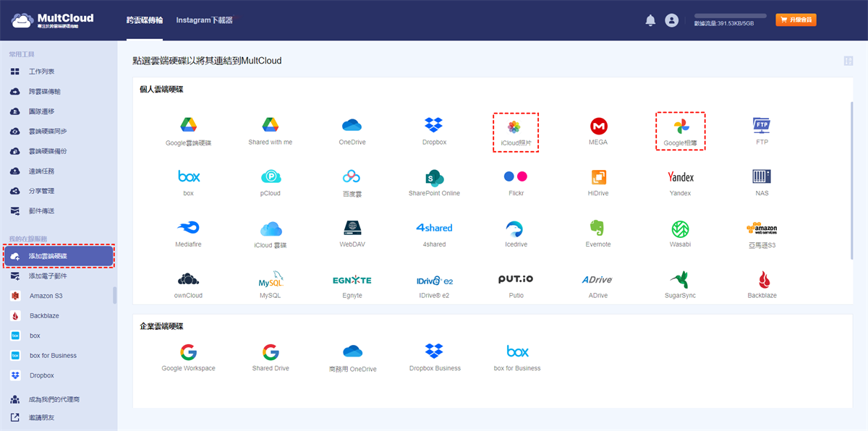868x431 pixels.
Task: Add ADrive cloud storage
Action: pos(598,286)
